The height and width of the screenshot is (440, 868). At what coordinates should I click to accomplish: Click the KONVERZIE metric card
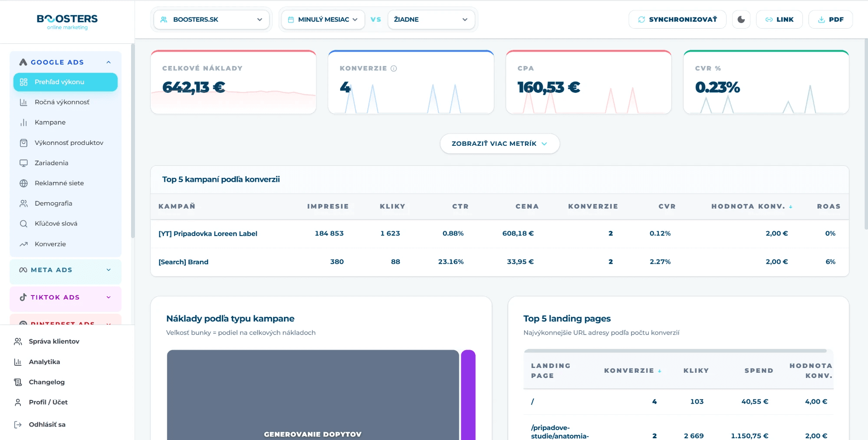point(411,82)
